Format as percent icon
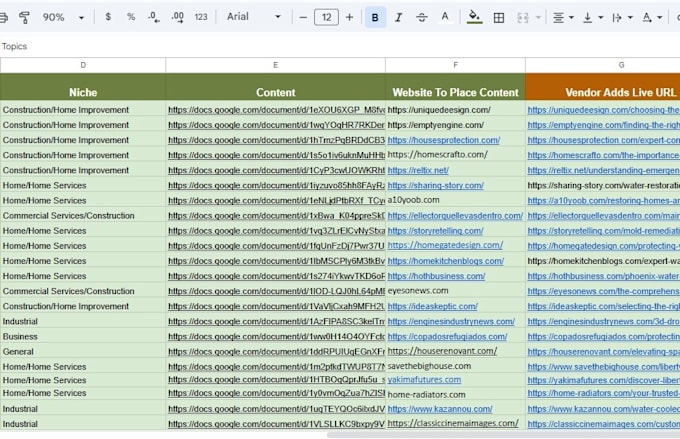This screenshot has width=680, height=439. point(131,17)
